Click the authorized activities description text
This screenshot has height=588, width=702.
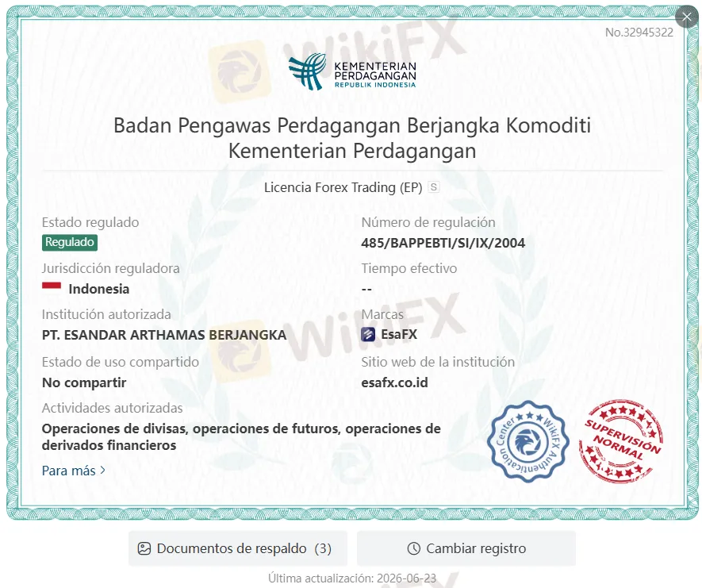tap(241, 437)
